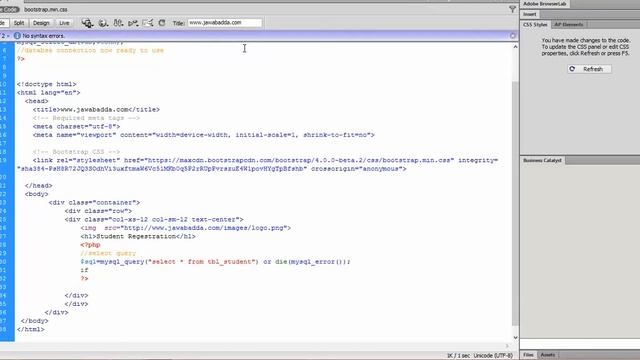
Task: Switch to Split view
Action: point(19,23)
